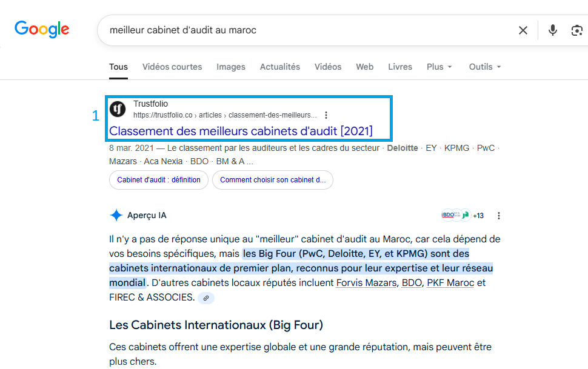
Task: Click the Trustfolio site favicon
Action: 118,109
